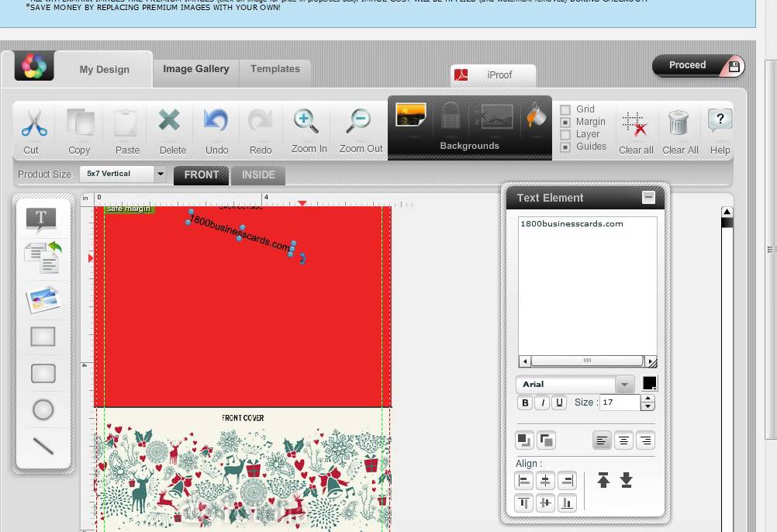777x532 pixels.
Task: Click the Paste clipboard icon
Action: [126, 123]
